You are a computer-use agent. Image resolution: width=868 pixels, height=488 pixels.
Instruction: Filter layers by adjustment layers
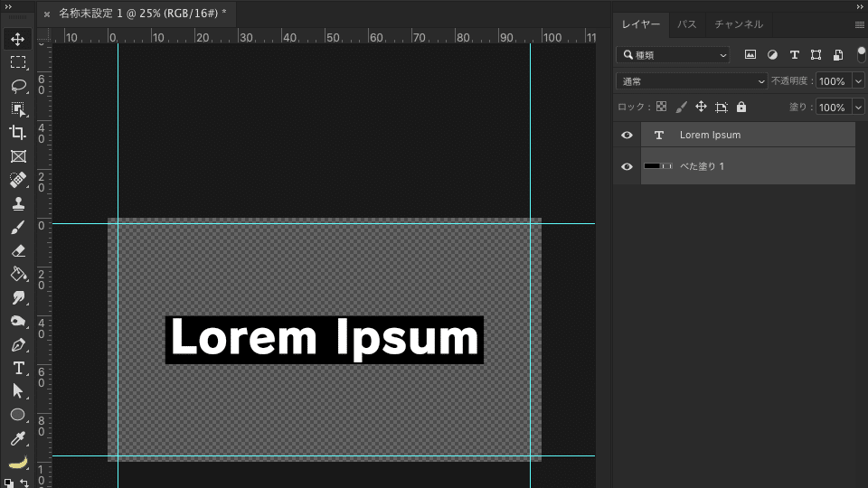click(x=772, y=54)
